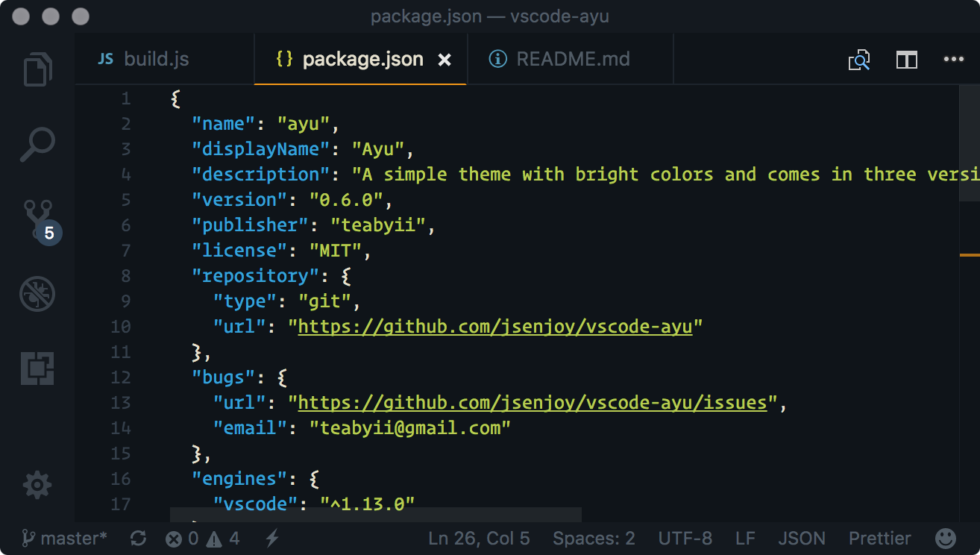Change language mode from JSON
The image size is (980, 555).
pyautogui.click(x=802, y=538)
